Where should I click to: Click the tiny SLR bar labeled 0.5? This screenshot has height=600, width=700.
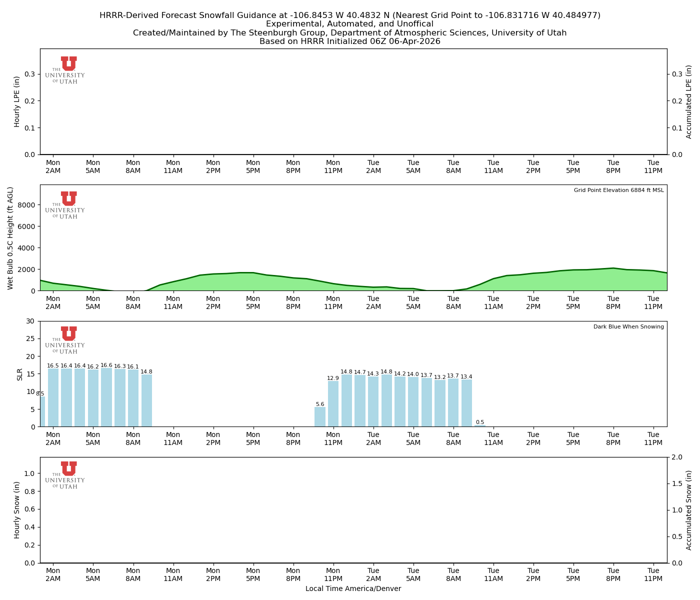(x=480, y=426)
